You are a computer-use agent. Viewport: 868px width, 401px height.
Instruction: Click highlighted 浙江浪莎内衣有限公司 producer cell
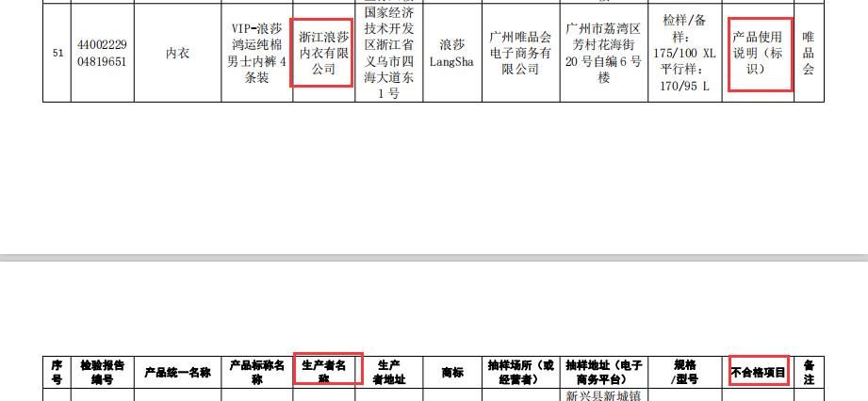click(x=323, y=54)
